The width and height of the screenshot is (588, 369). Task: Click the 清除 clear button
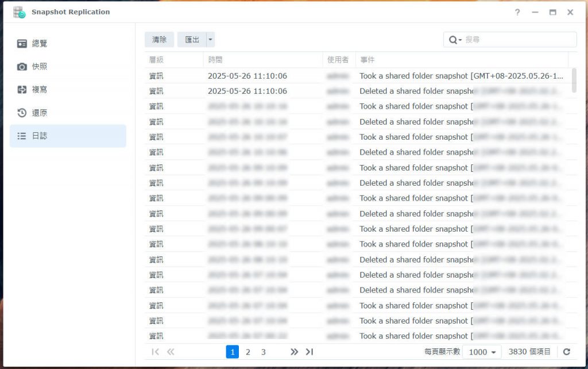pos(160,40)
